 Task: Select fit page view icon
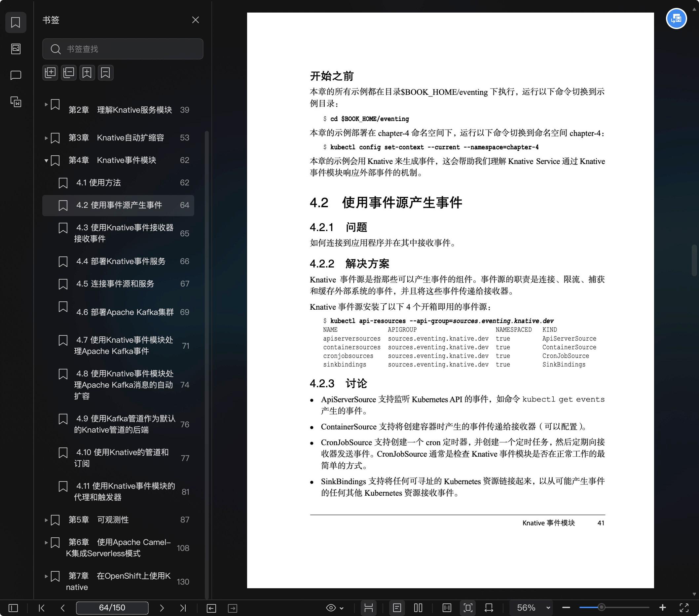468,608
